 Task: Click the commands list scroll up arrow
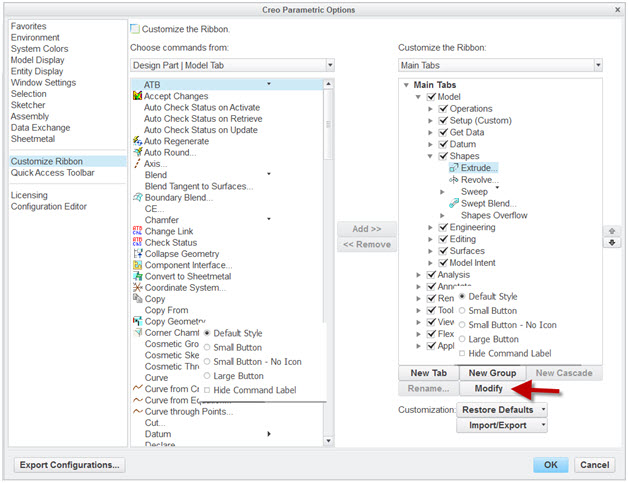pyautogui.click(x=328, y=84)
